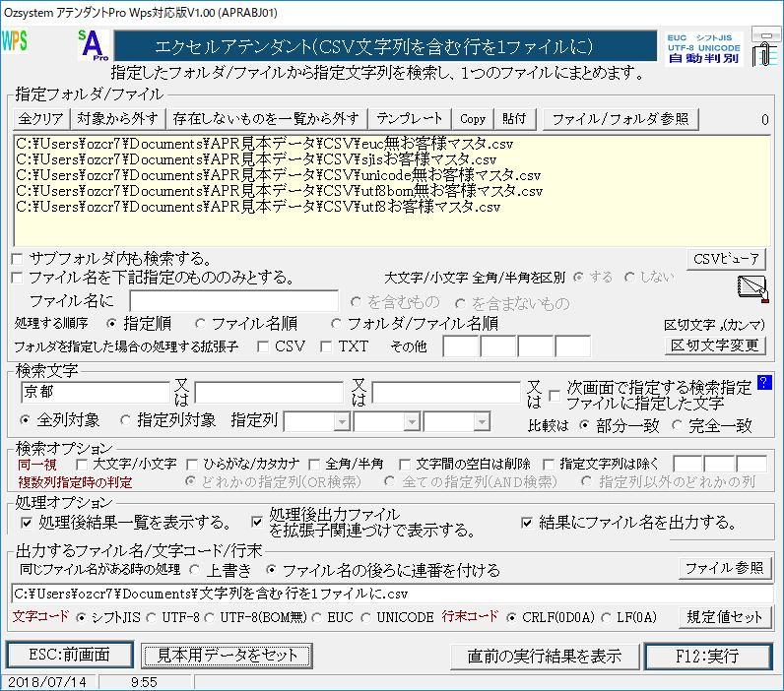Image resolution: width=784 pixels, height=691 pixels.
Task: Check 指定文字列は除く checkbox
Action: point(549,465)
